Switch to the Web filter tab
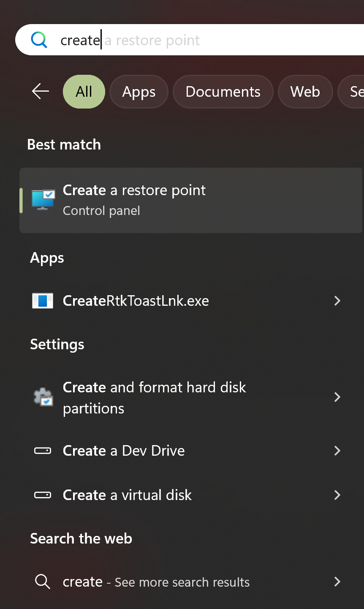 point(305,92)
